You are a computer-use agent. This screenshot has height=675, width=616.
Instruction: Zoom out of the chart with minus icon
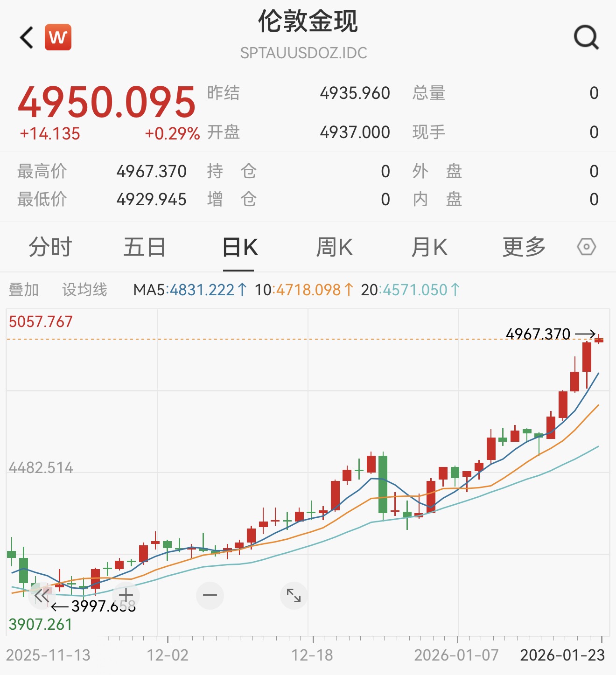pos(209,595)
